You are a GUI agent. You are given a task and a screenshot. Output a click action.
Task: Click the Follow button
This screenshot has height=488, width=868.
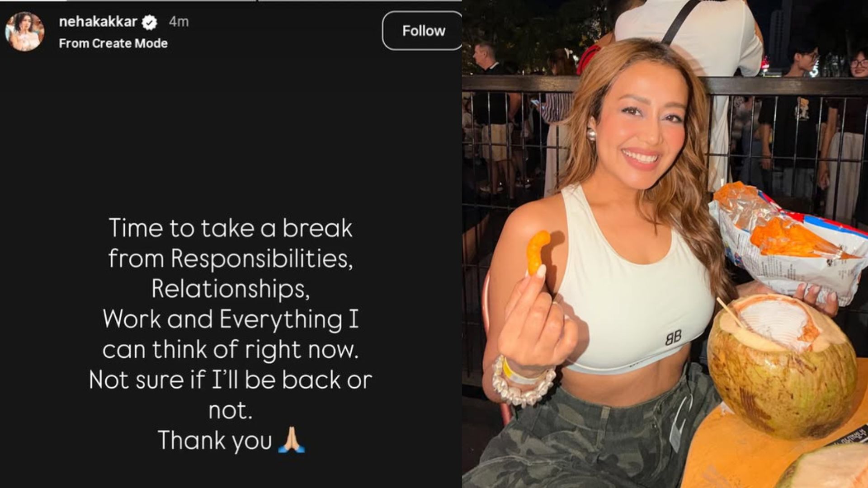click(423, 31)
